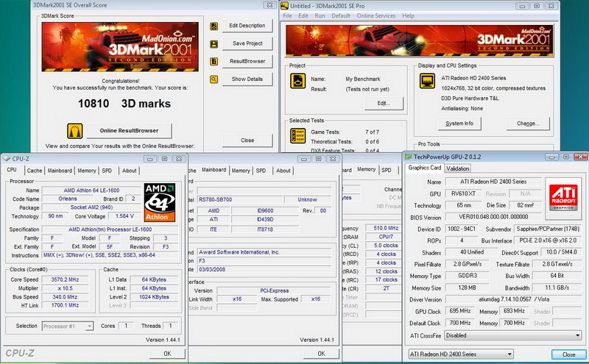Click the ResultBrowser icon beside its button
Image resolution: width=589 pixels, height=364 pixels.
[214, 62]
